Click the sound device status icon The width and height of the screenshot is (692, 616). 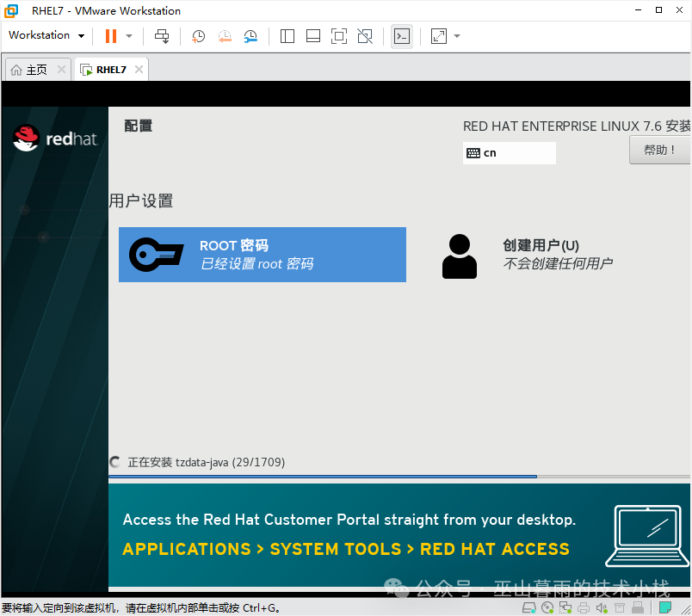(602, 607)
